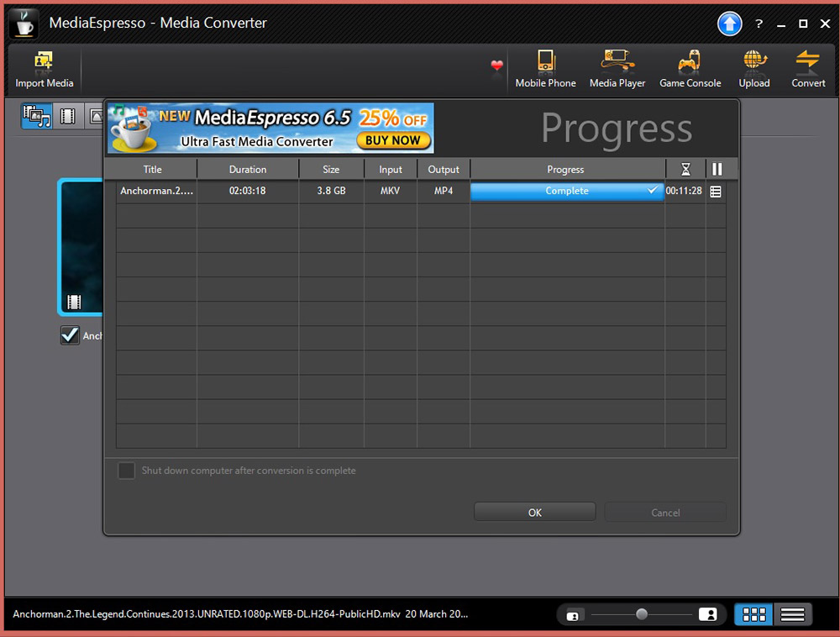Click the small thumbnail size icon
The width and height of the screenshot is (840, 637).
[572, 615]
